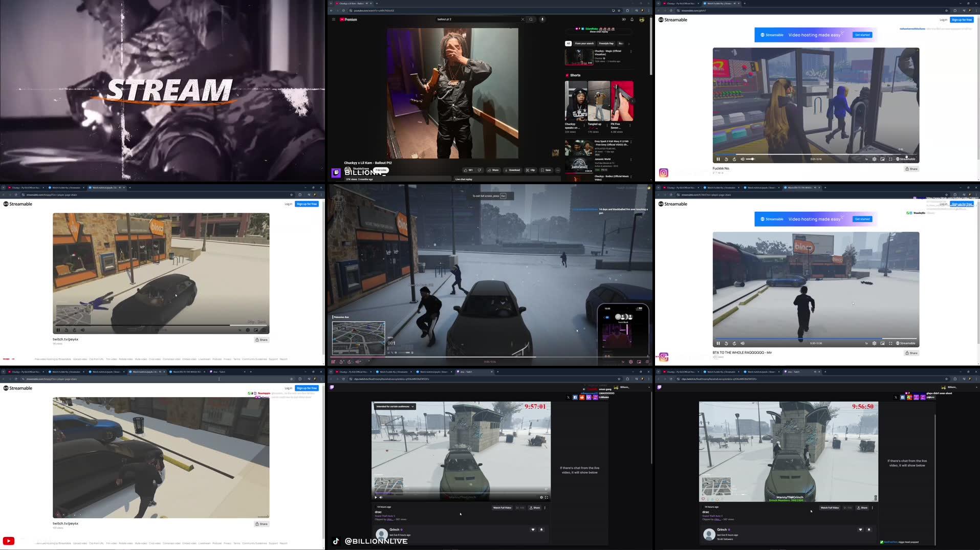980x550 pixels.
Task: Click Twitch logo in the 9:57:01 clip window
Action: click(x=332, y=387)
